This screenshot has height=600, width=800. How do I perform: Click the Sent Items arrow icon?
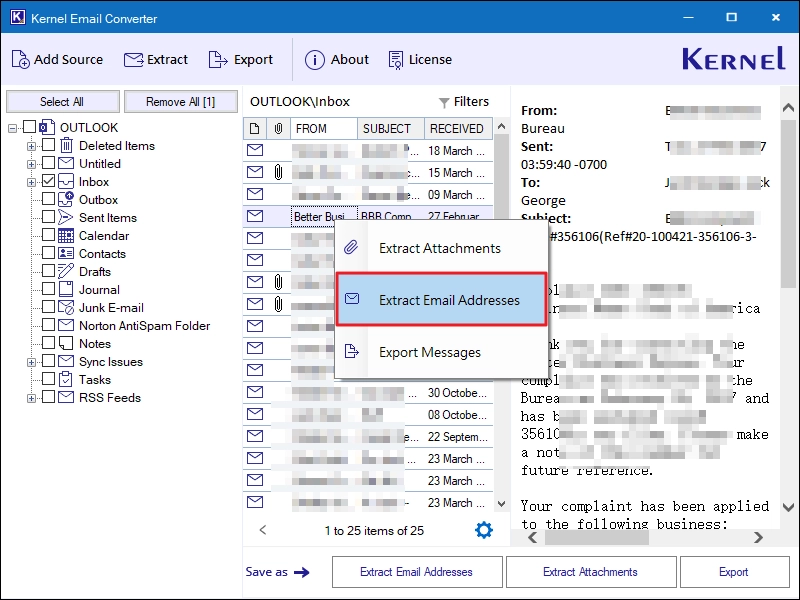65,217
